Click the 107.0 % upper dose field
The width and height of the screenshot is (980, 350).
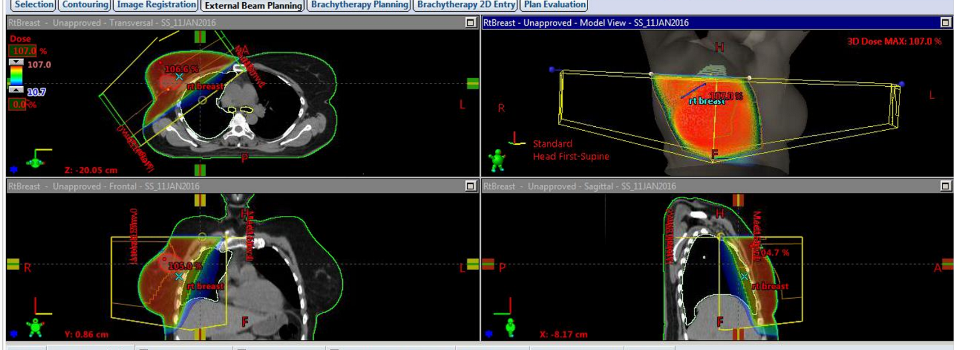[x=23, y=51]
